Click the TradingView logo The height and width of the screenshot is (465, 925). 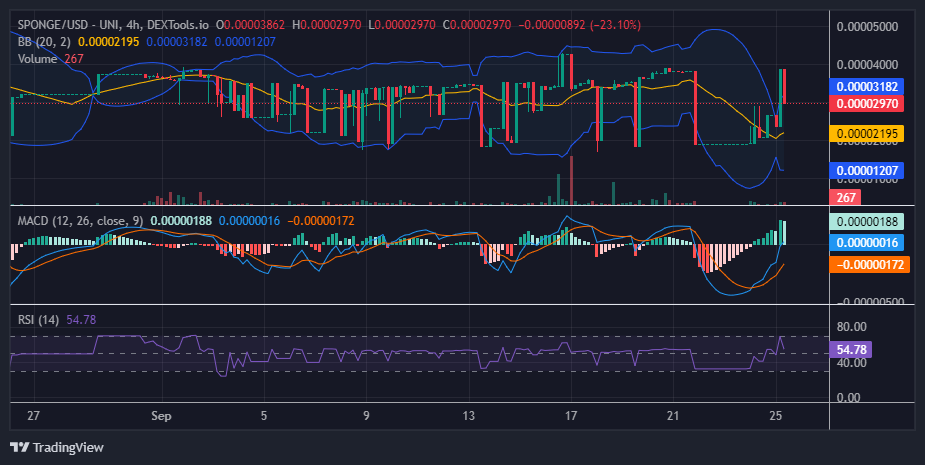point(57,447)
